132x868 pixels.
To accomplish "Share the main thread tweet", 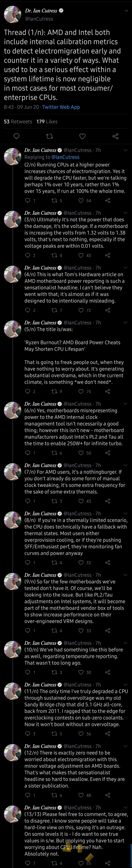I will point(115,136).
